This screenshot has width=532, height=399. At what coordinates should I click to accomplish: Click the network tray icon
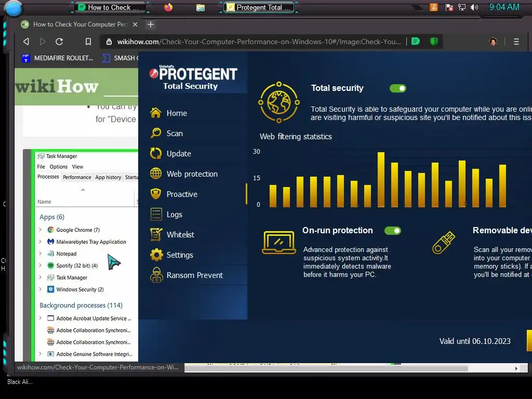click(x=462, y=7)
